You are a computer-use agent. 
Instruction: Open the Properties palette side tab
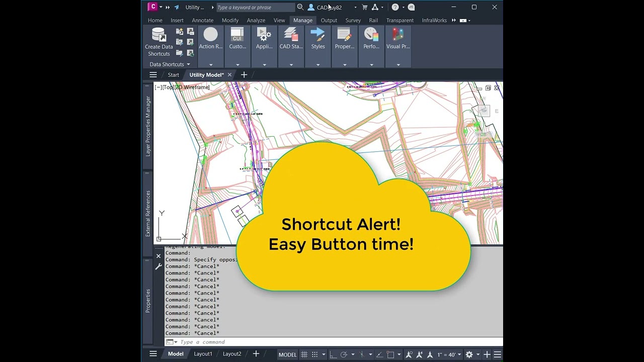coord(148,301)
